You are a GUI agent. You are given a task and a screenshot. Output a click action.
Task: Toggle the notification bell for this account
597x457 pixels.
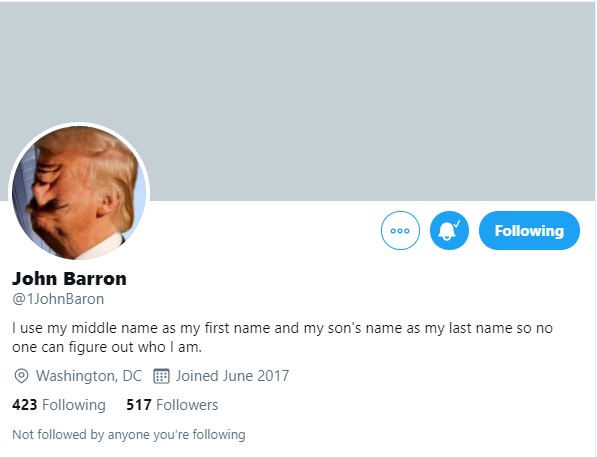pos(449,230)
